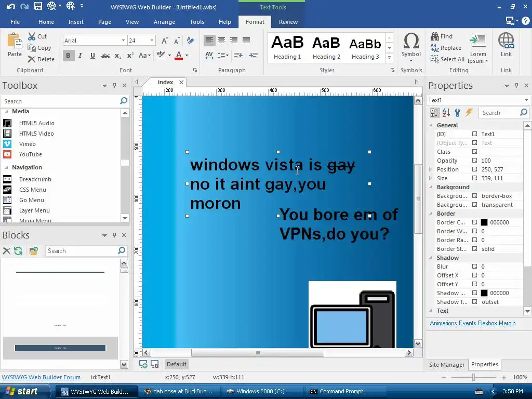Image resolution: width=532 pixels, height=399 pixels.
Task: Switch to the Insert ribbon tab
Action: point(76,22)
